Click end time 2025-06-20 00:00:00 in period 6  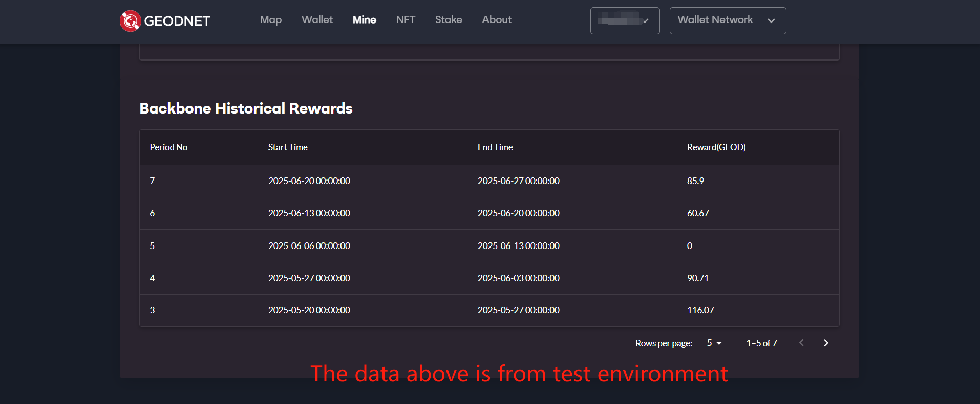pos(519,213)
